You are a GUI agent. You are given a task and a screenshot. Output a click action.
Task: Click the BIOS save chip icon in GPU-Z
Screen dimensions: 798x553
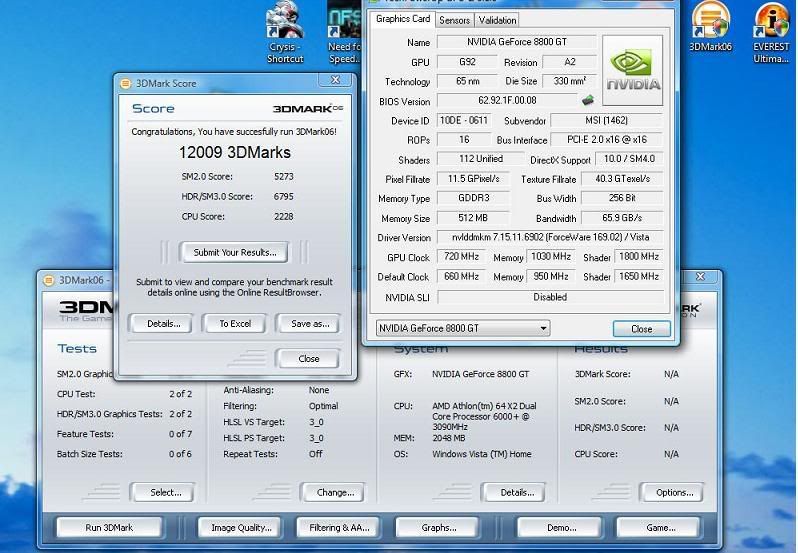(x=588, y=100)
